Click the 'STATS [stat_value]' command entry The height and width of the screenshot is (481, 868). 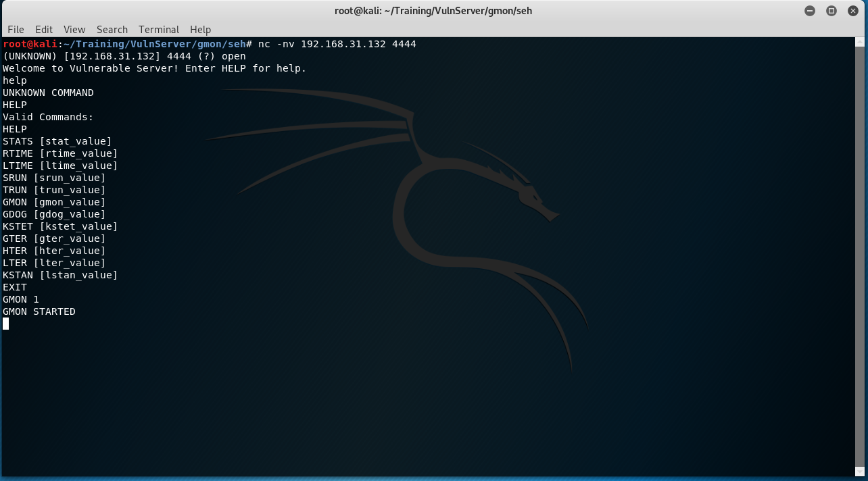pos(57,141)
